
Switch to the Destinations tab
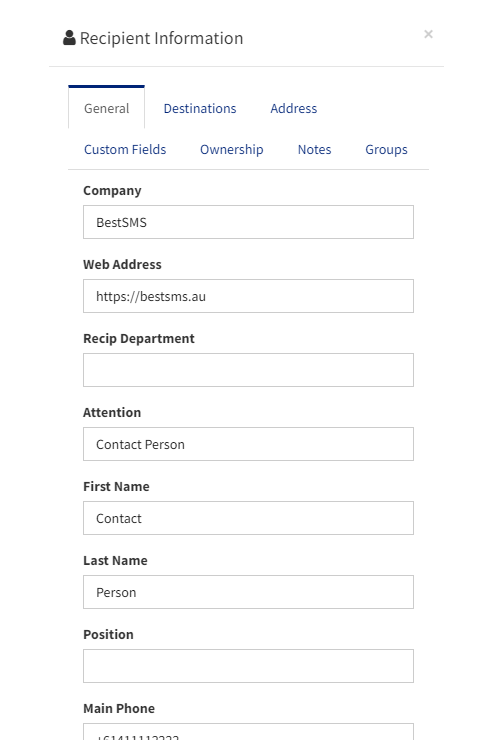pos(200,109)
